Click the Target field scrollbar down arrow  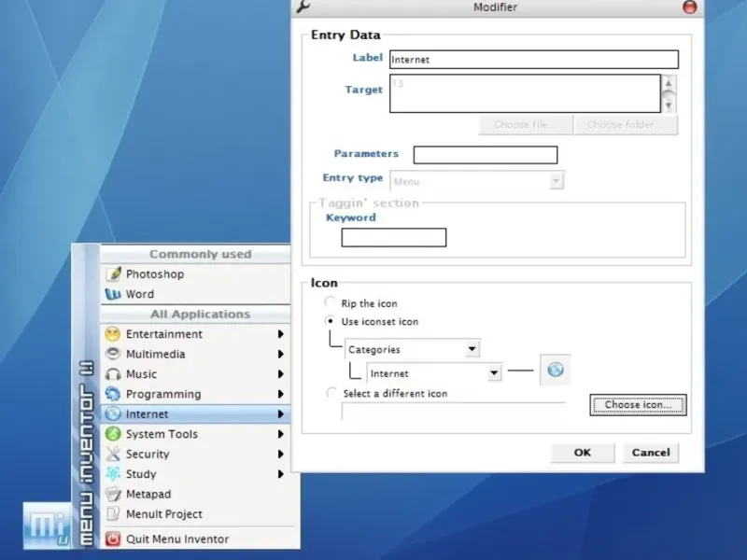tap(669, 105)
